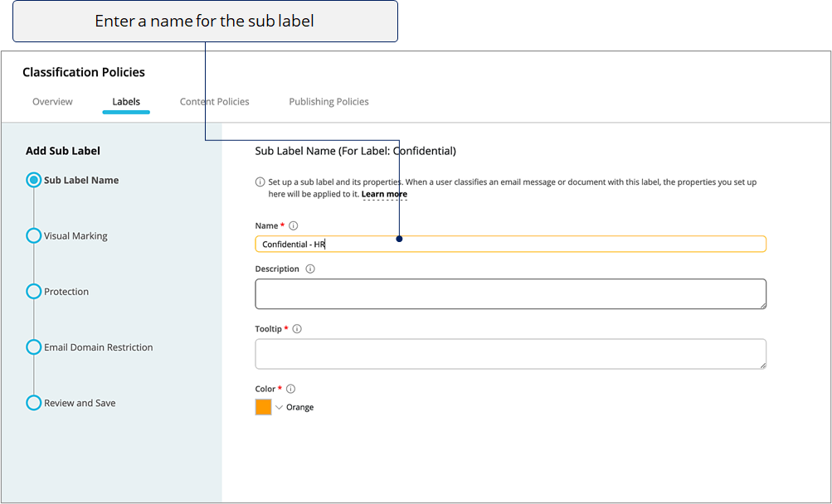The image size is (832, 504).
Task: Open the Overview tab
Action: [52, 101]
